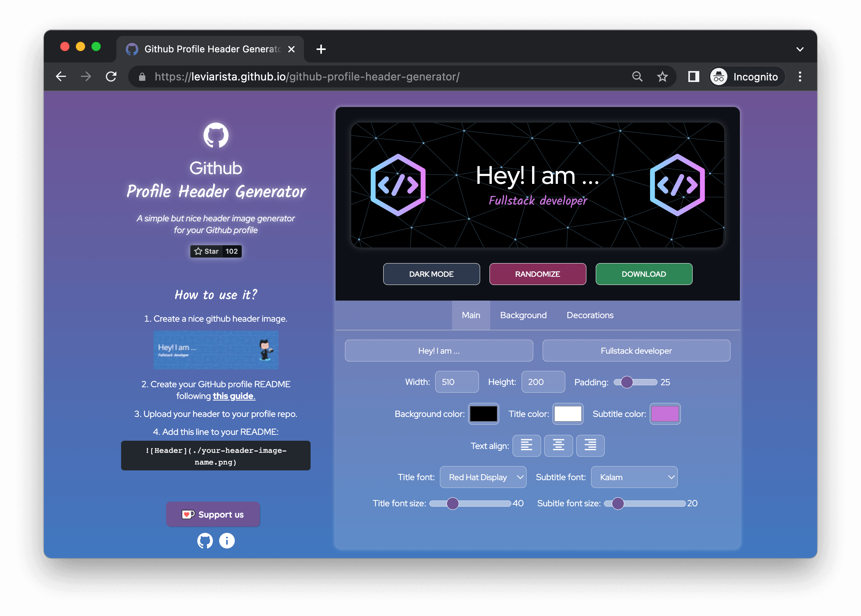Click the example header thumbnail image
Screen dimensions: 861x616
point(216,350)
